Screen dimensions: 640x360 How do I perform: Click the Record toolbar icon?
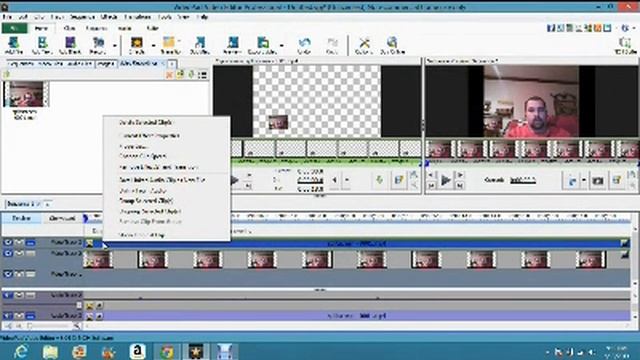(98, 45)
